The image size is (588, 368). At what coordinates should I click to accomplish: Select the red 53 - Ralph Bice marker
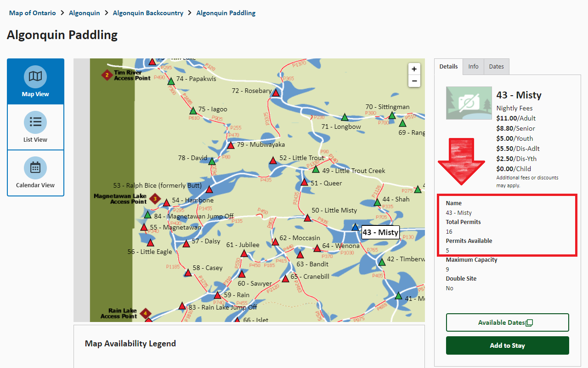point(209,189)
